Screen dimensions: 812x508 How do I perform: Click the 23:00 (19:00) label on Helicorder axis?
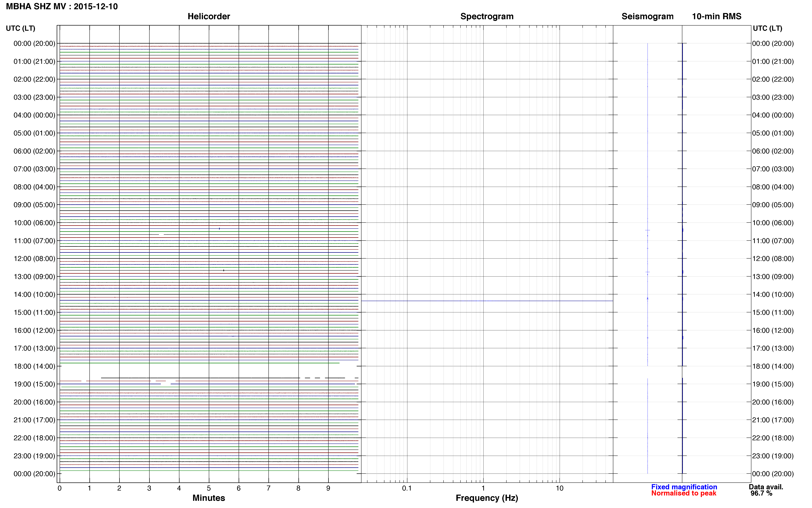tap(34, 456)
